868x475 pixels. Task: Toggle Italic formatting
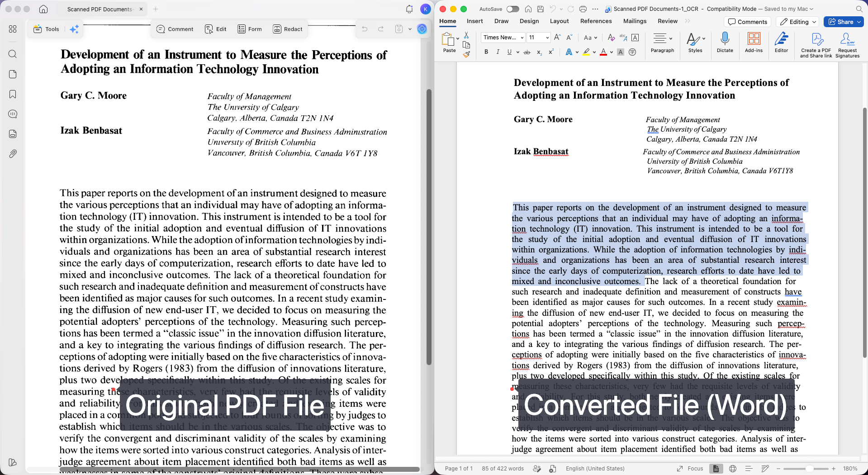[x=498, y=52]
